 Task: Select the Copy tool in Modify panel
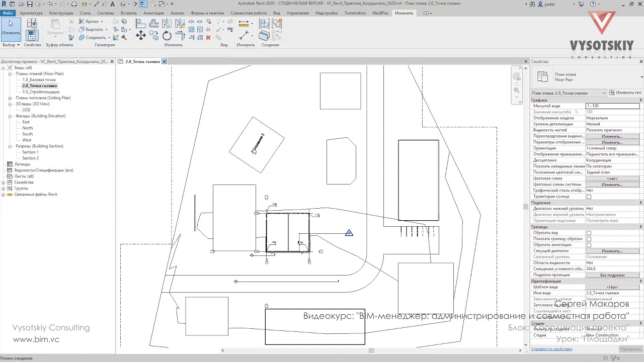(154, 35)
